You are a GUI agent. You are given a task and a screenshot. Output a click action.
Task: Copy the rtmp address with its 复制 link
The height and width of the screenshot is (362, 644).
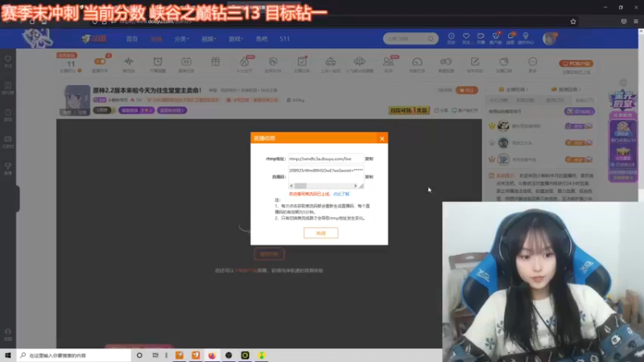click(369, 158)
